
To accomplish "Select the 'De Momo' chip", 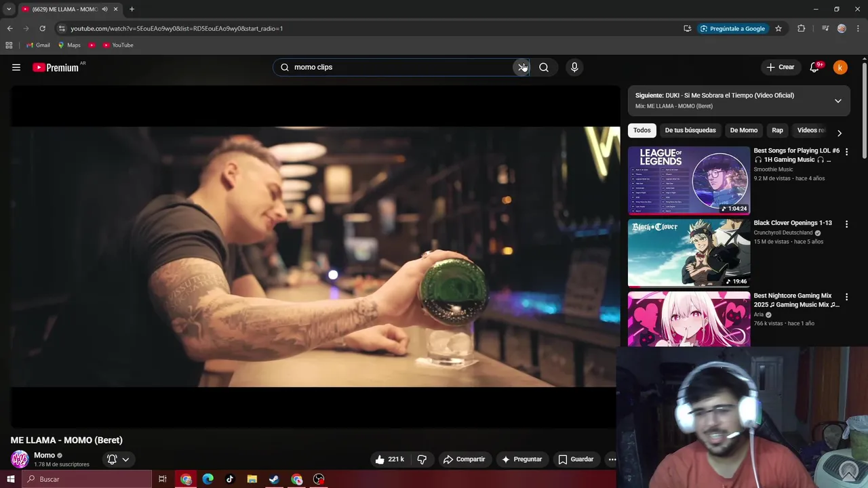I will (x=744, y=130).
